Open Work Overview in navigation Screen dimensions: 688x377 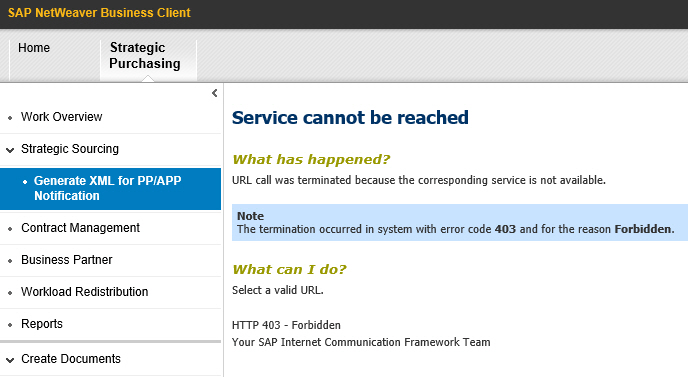tap(61, 117)
